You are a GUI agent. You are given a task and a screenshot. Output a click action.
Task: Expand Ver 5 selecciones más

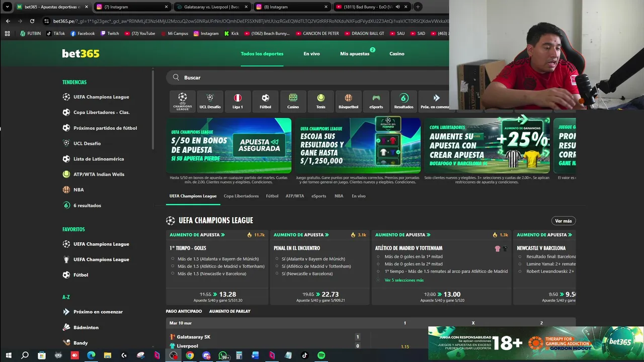click(404, 280)
